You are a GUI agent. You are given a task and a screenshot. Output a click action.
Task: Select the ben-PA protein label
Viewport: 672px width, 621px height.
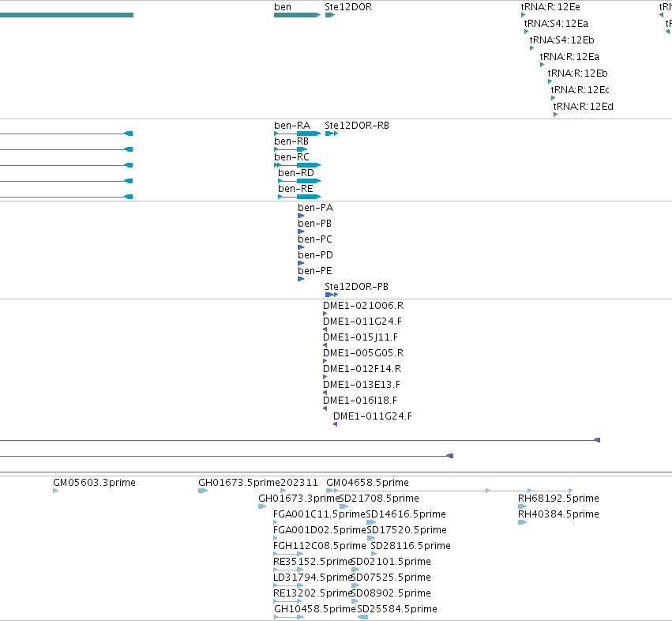point(315,208)
